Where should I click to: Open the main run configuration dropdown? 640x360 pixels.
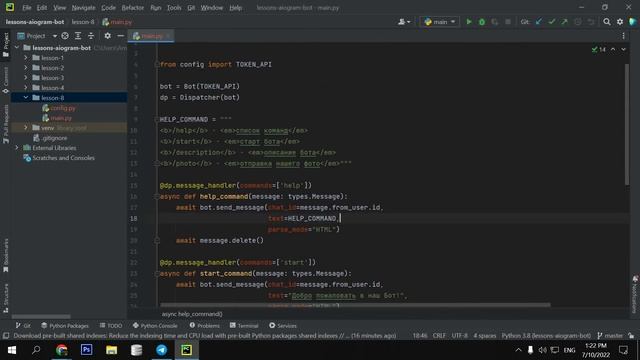click(440, 22)
